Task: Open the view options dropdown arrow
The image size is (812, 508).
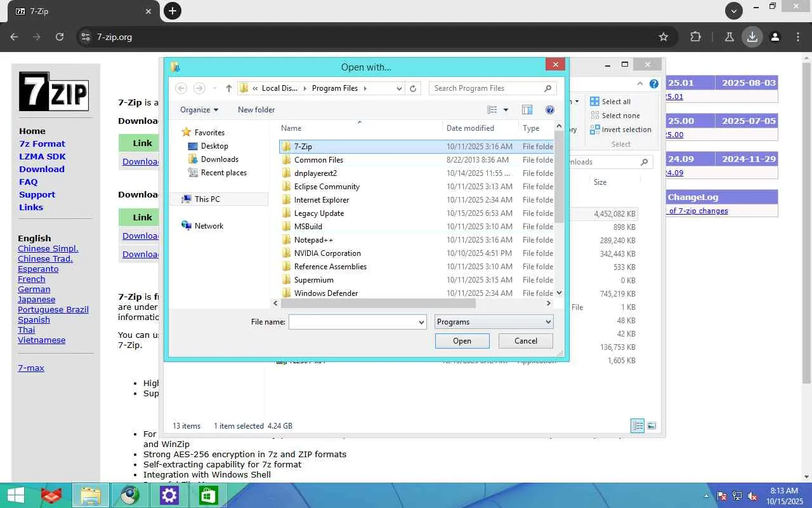Action: pos(506,110)
